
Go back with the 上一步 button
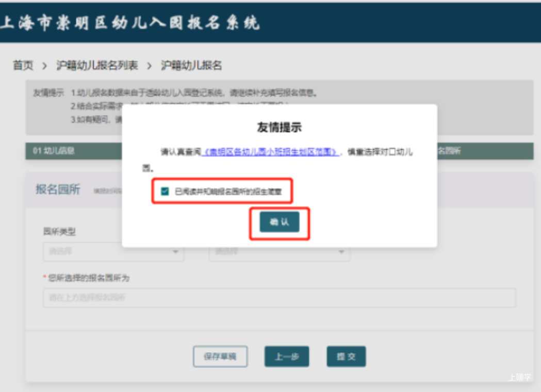(287, 356)
